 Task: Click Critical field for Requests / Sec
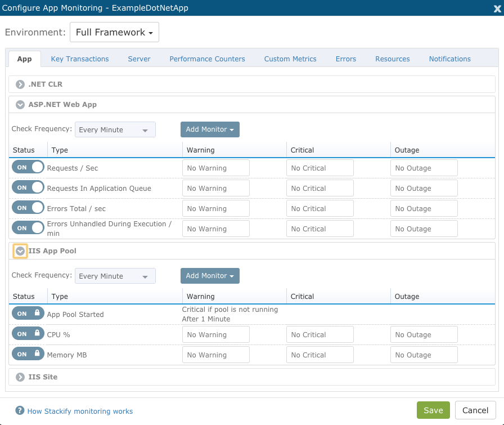point(320,168)
